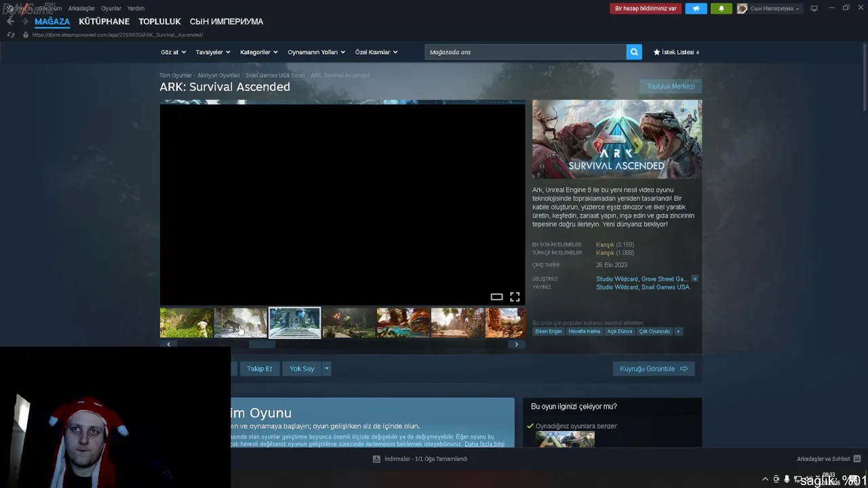Click the magnifier search button
This screenshot has width=868, height=488.
[x=634, y=52]
